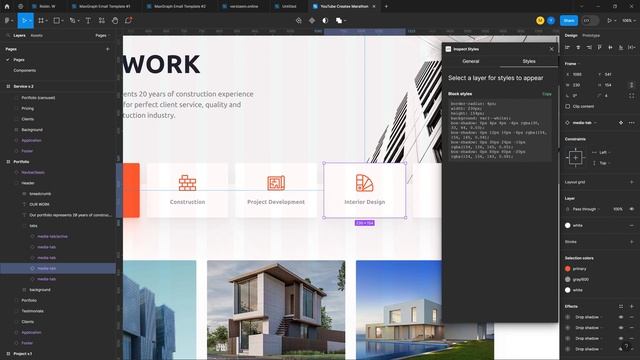The width and height of the screenshot is (640, 360).
Task: Hide the third Drop shadow effect
Action: pos(621,338)
